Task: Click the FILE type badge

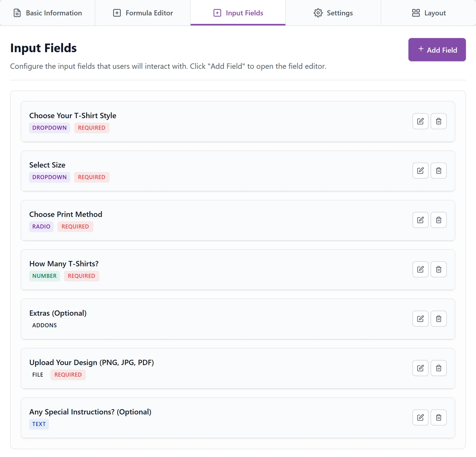Action: [38, 375]
